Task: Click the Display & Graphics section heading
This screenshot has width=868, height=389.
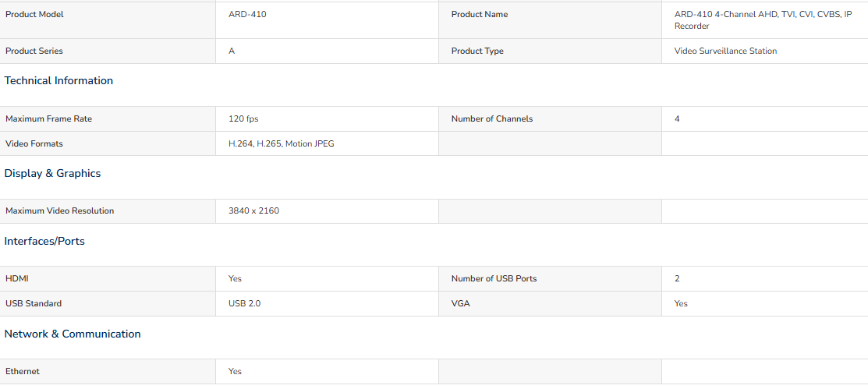Action: [52, 174]
